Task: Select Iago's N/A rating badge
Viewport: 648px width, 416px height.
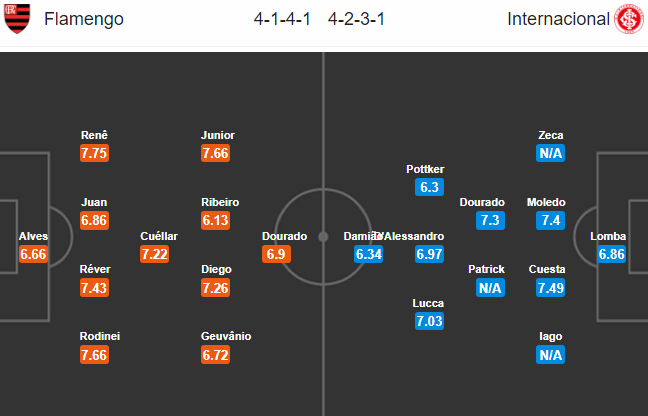Action: pos(550,355)
